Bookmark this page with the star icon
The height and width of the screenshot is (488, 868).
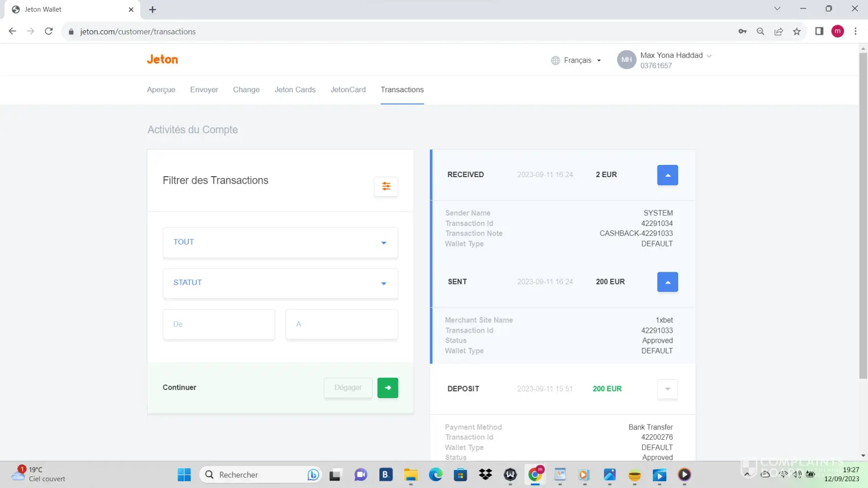tap(797, 32)
